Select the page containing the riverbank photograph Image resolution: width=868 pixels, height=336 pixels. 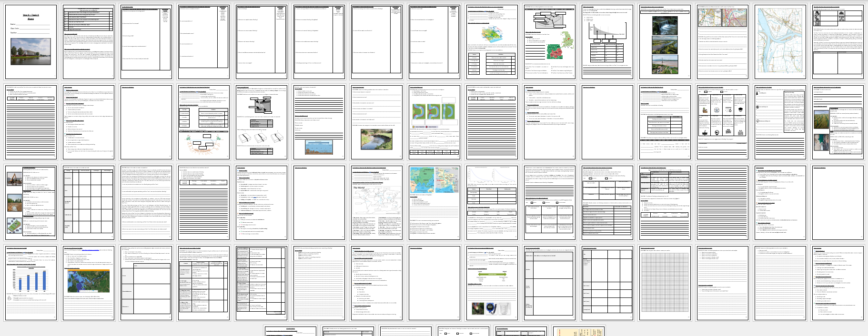coord(377,122)
